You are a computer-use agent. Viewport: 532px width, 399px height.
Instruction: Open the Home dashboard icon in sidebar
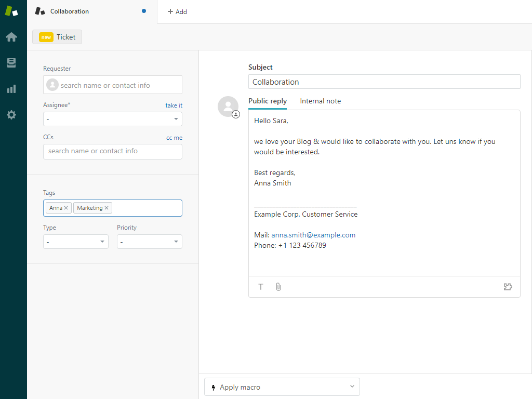click(x=11, y=37)
